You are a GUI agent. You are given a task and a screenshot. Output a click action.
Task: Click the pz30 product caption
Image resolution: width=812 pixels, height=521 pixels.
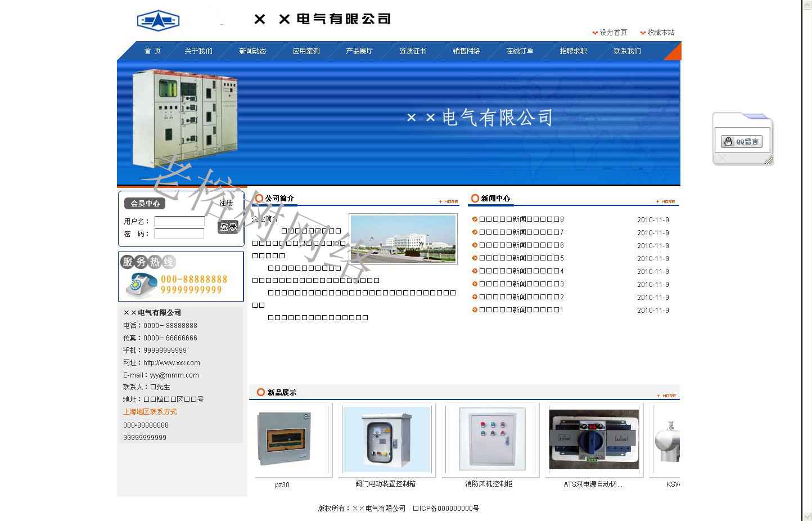click(x=282, y=485)
